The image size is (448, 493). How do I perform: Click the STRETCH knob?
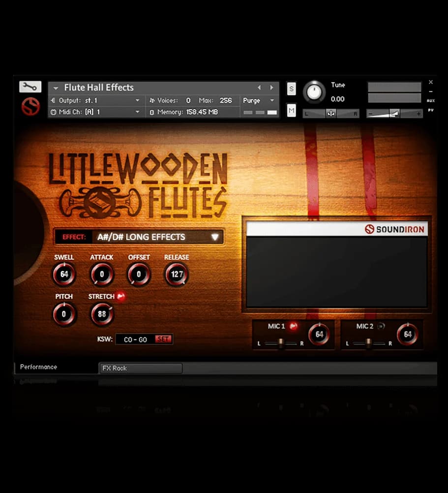[x=102, y=314]
